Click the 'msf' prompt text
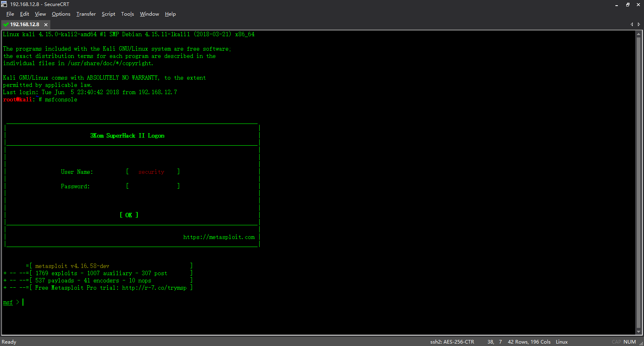The width and height of the screenshot is (644, 346). pos(8,302)
